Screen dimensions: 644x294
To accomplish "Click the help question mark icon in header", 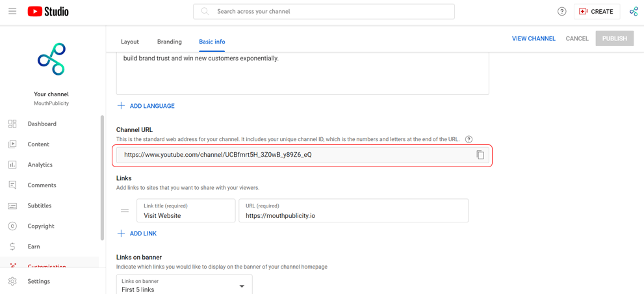I will (562, 12).
